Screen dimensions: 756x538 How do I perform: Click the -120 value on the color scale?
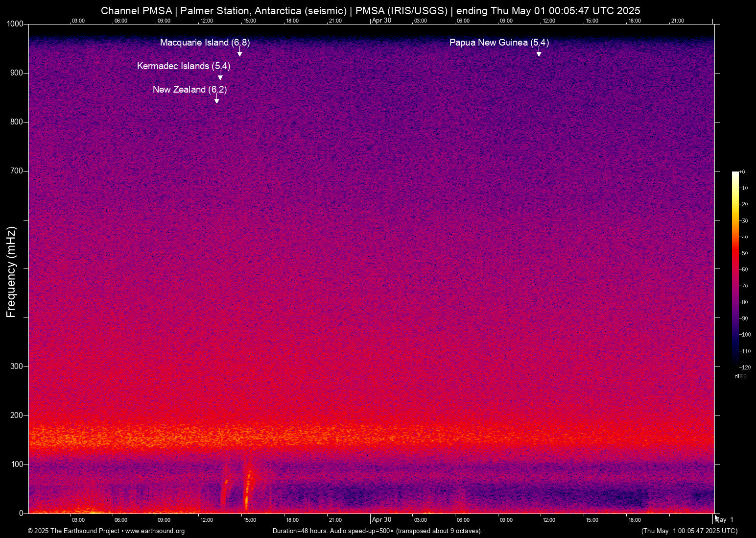pyautogui.click(x=745, y=367)
